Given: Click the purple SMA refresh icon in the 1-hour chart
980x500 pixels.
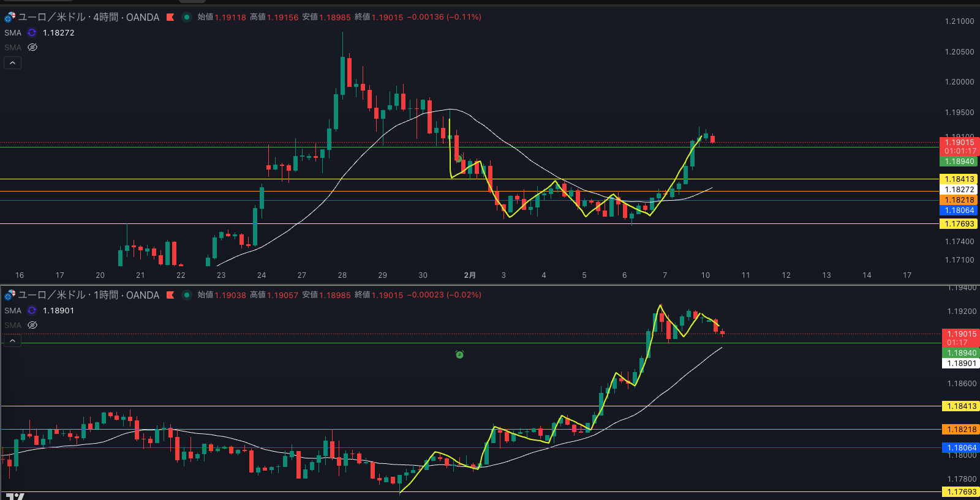Looking at the screenshot, I should pos(32,310).
